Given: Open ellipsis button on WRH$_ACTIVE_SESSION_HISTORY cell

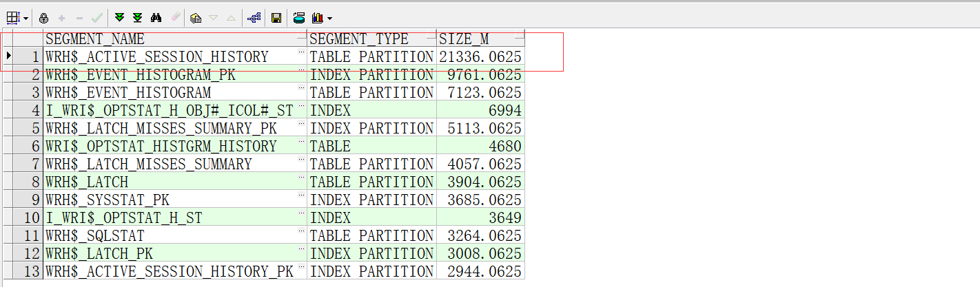Looking at the screenshot, I should tap(301, 52).
